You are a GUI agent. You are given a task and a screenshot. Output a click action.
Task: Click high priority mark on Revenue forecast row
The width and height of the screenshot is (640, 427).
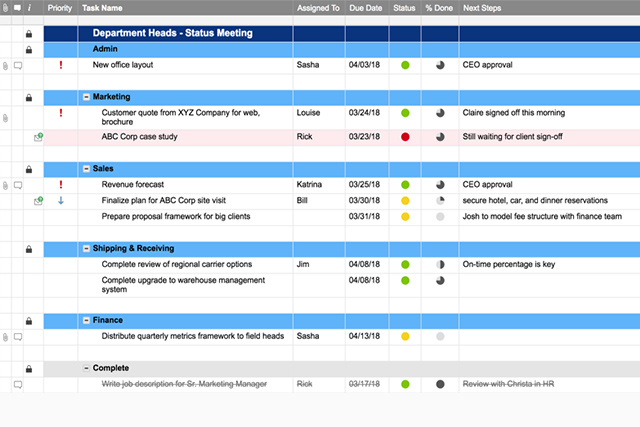pyautogui.click(x=61, y=185)
